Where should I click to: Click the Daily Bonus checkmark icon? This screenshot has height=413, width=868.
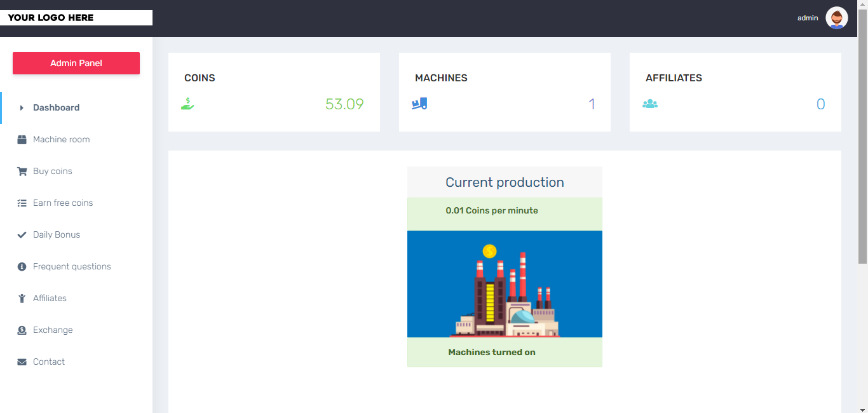pyautogui.click(x=22, y=235)
